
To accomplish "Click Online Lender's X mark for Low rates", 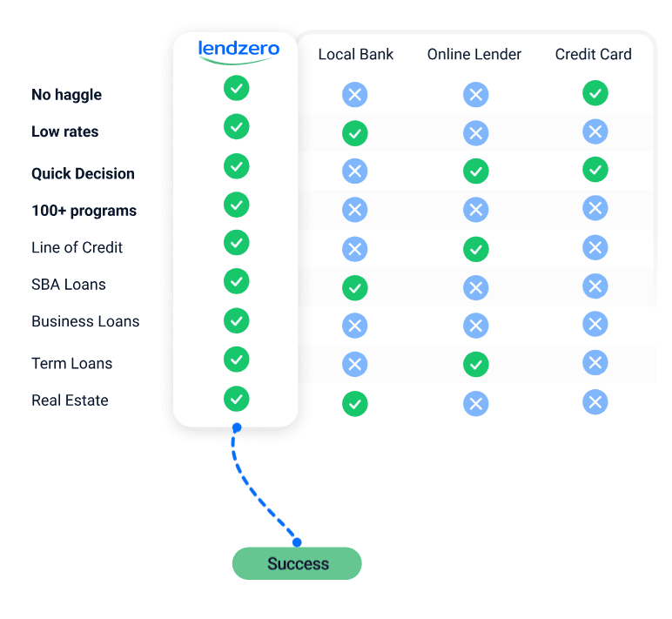I will (x=475, y=133).
